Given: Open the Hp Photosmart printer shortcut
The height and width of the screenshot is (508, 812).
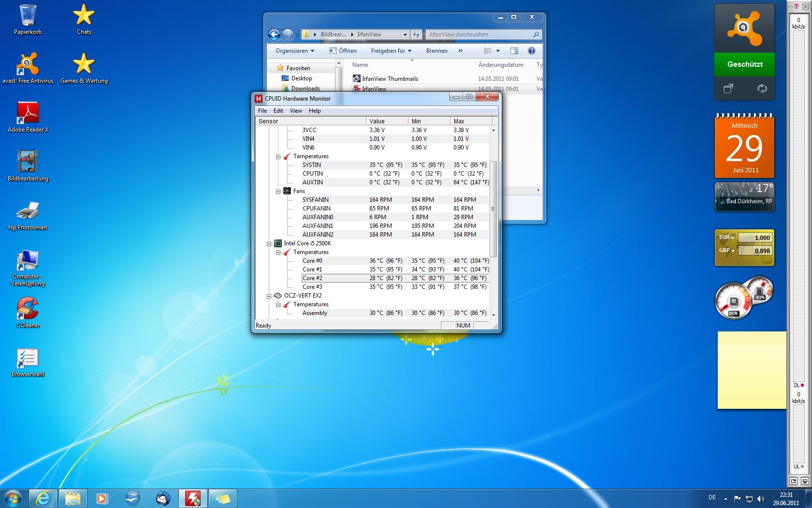Looking at the screenshot, I should click(28, 215).
